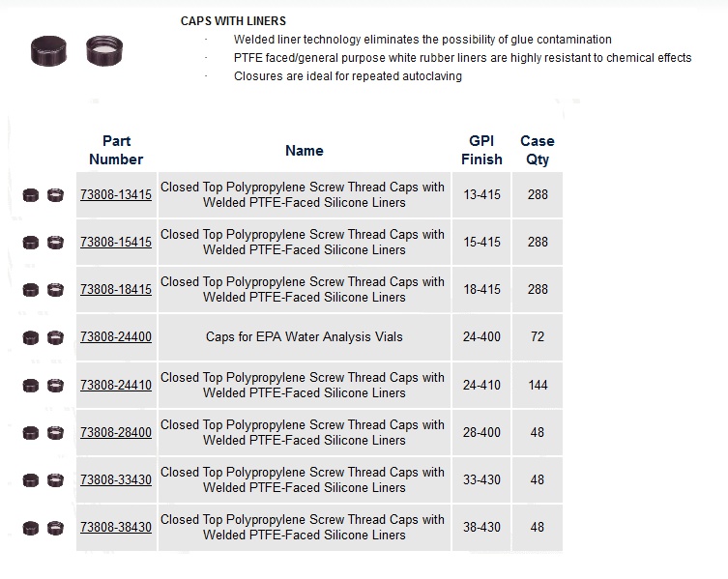Screen dimensions: 728x579
Task: Open part number 73808-15415 link
Action: coord(116,242)
